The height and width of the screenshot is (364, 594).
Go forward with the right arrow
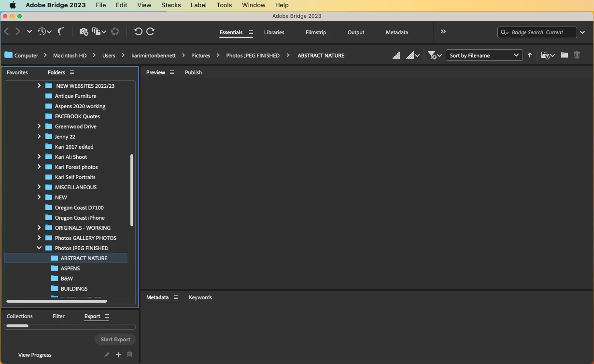pyautogui.click(x=18, y=31)
